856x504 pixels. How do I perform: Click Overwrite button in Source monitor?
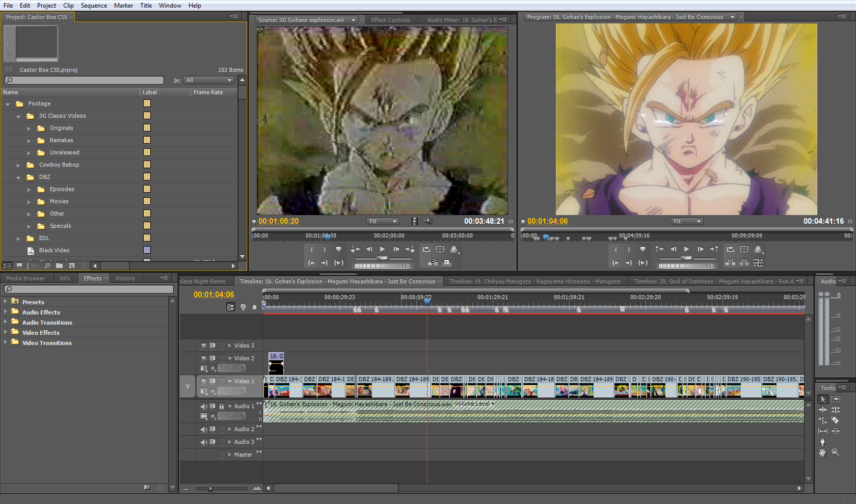pyautogui.click(x=447, y=262)
